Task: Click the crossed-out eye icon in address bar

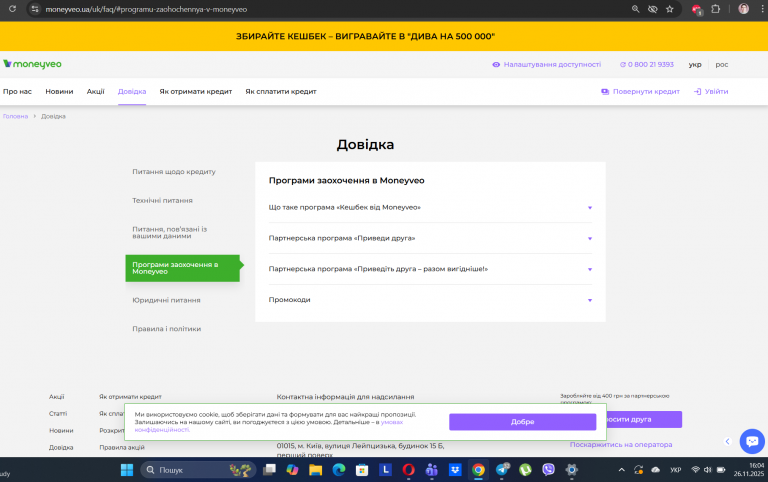Action: coord(652,9)
